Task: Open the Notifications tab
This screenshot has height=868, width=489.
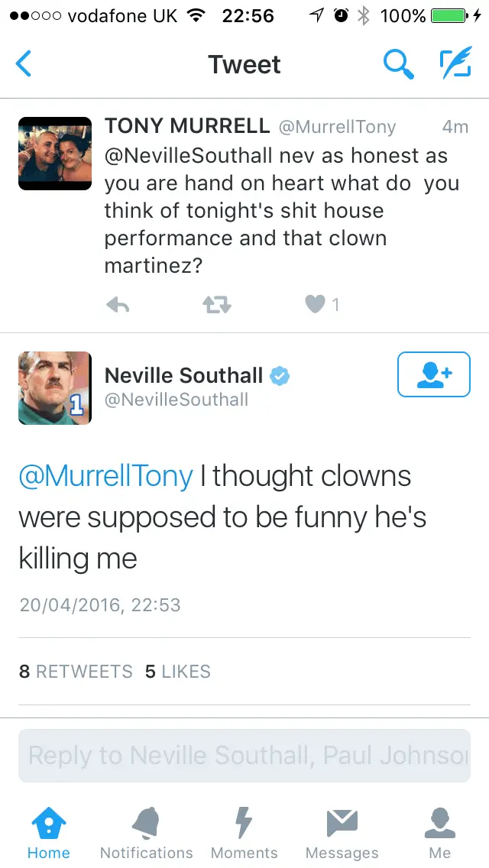Action: point(146,833)
